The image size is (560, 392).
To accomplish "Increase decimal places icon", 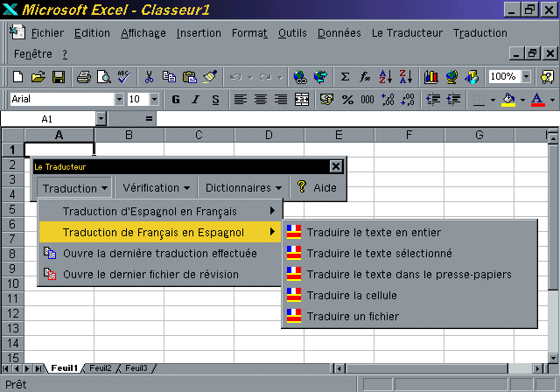I will [388, 99].
